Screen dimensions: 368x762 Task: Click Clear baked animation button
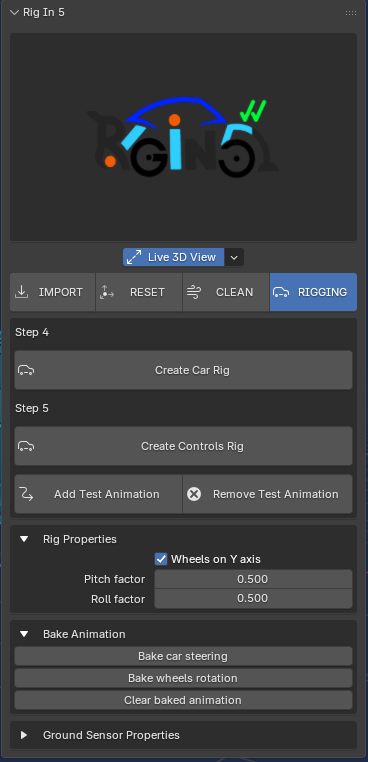[183, 700]
